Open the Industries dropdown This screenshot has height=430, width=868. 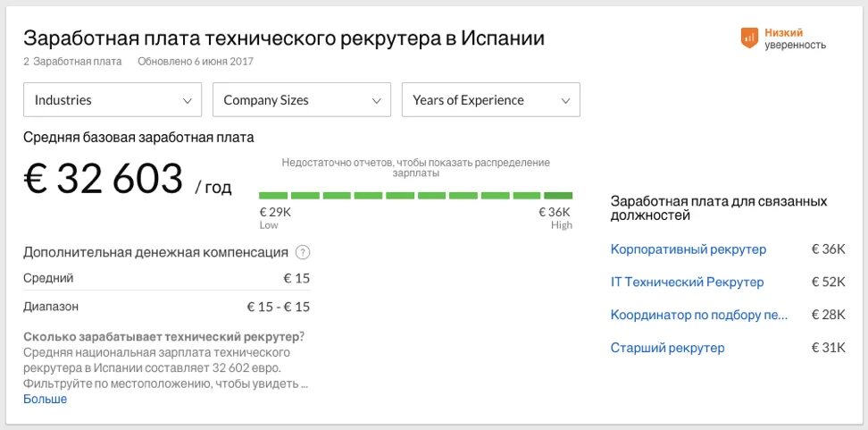[x=113, y=100]
